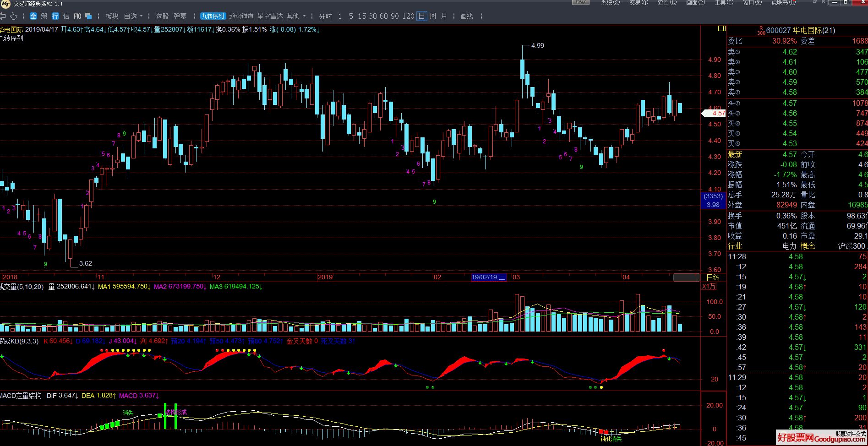Image resolution: width=868 pixels, height=446 pixels.
Task: Open the 画面(P) menu
Action: click(695, 2)
